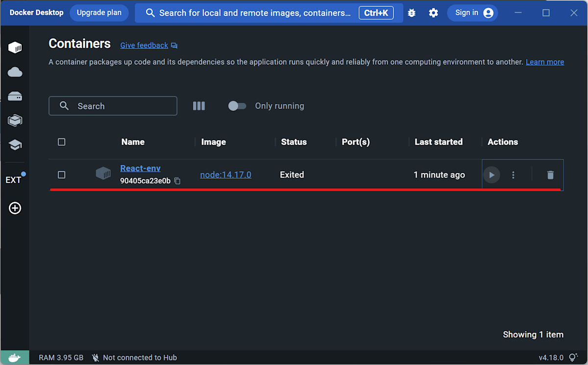Check the select-all containers checkbox
This screenshot has width=588, height=365.
61,142
